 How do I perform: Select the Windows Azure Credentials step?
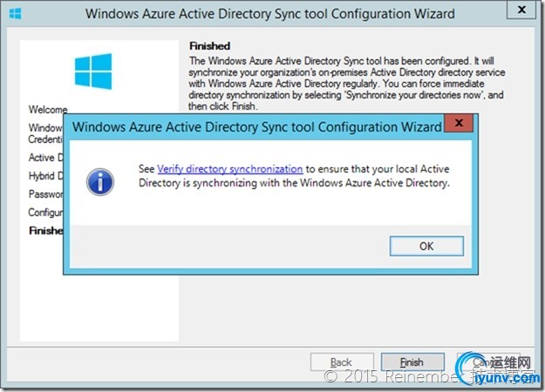click(x=45, y=133)
